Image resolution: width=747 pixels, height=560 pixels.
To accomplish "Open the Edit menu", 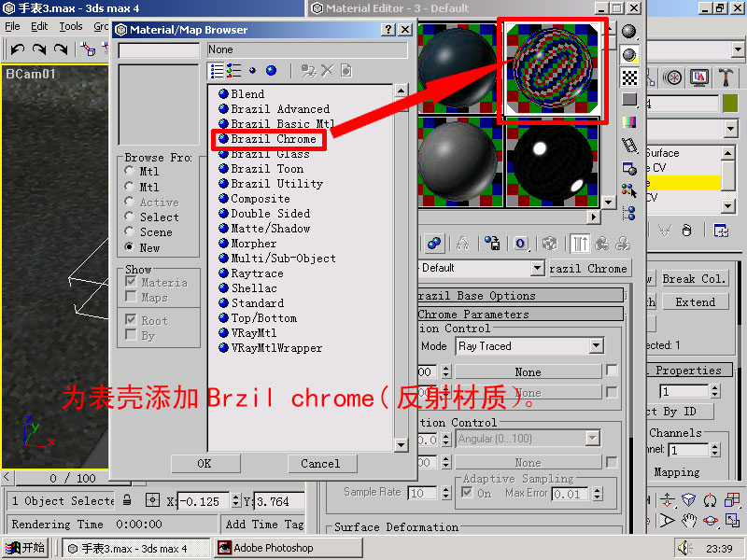I will click(39, 26).
